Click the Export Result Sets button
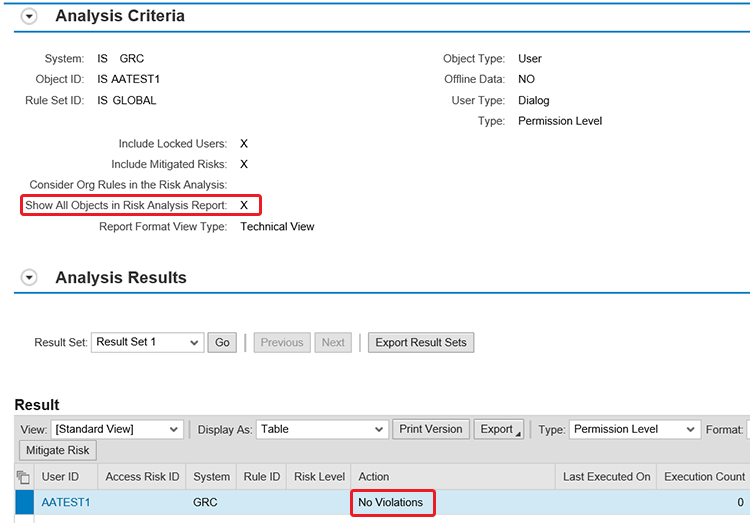Image resolution: width=750 pixels, height=523 pixels. [x=421, y=342]
